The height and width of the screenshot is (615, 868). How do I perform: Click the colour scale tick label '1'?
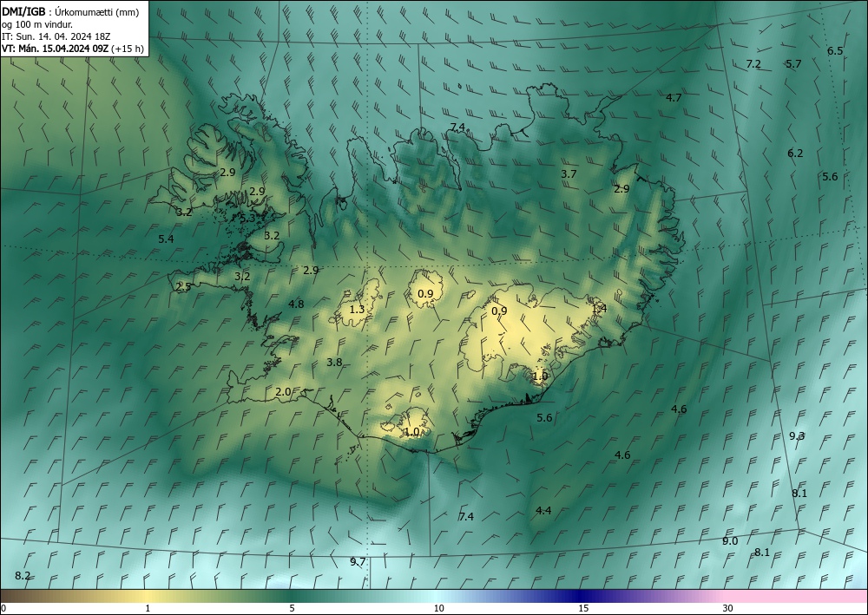point(148,608)
